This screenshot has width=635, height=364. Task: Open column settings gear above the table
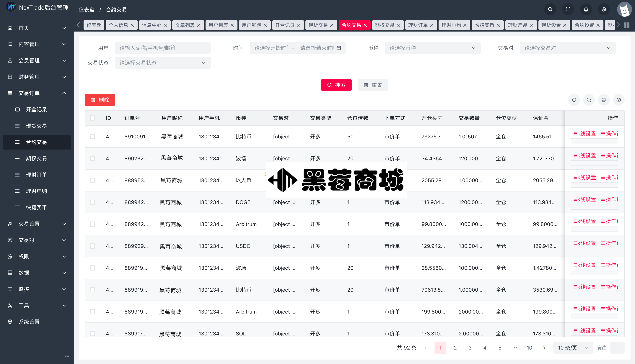pos(619,100)
